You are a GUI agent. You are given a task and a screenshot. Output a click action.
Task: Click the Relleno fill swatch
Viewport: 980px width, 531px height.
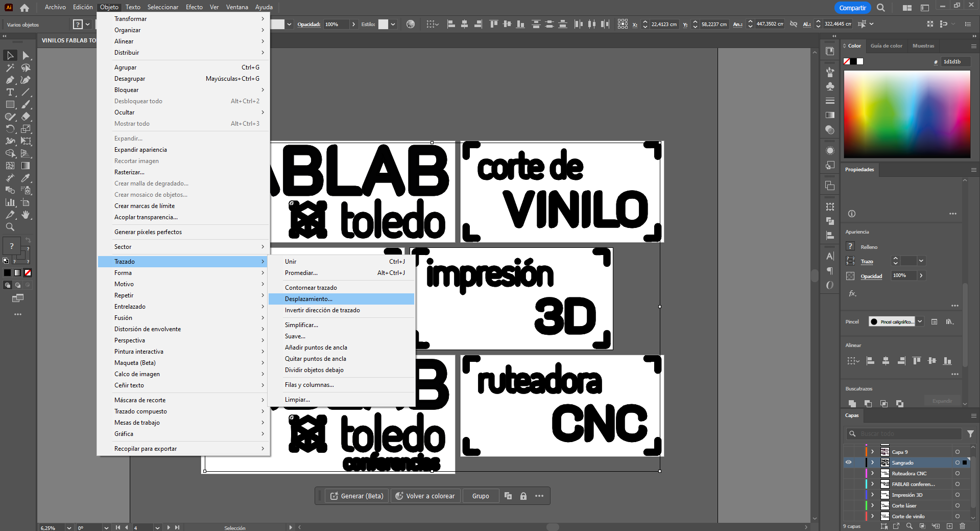click(850, 246)
